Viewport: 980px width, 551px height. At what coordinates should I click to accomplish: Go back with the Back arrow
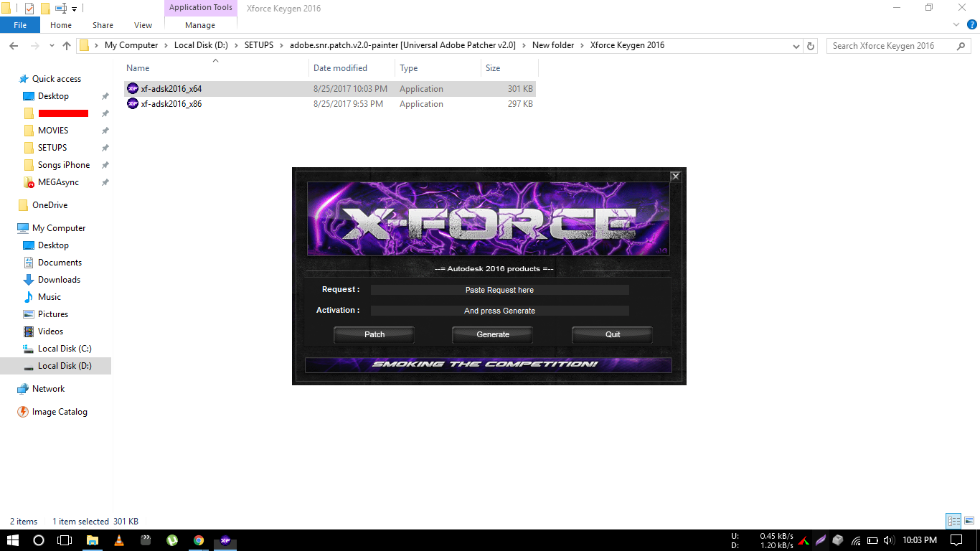[x=13, y=45]
